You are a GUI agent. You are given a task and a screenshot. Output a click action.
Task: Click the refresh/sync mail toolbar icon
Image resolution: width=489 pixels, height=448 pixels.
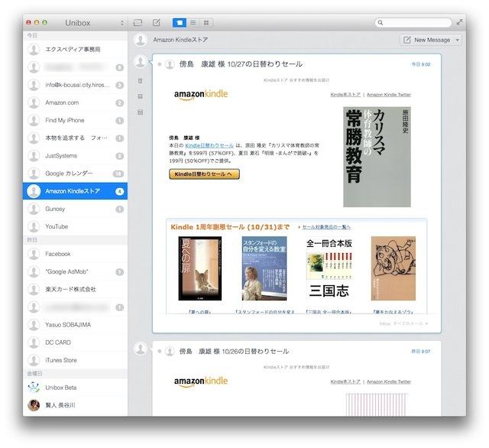click(138, 23)
